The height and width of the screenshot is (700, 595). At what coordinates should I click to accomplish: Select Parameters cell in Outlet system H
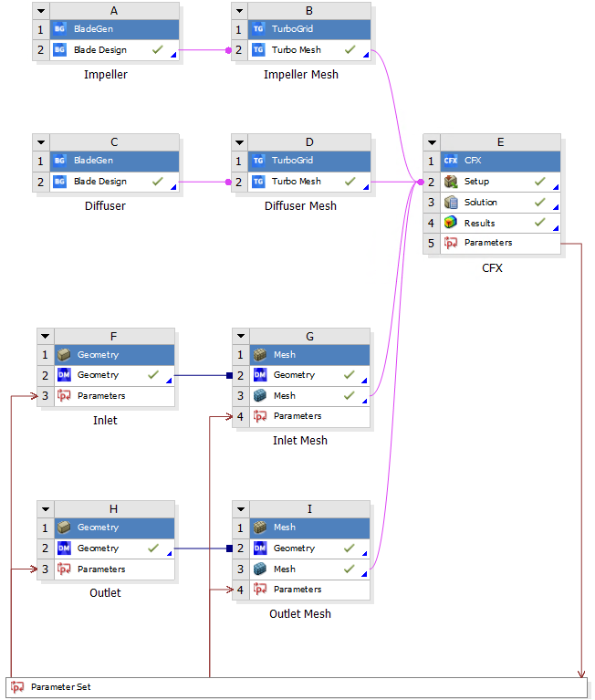101,569
